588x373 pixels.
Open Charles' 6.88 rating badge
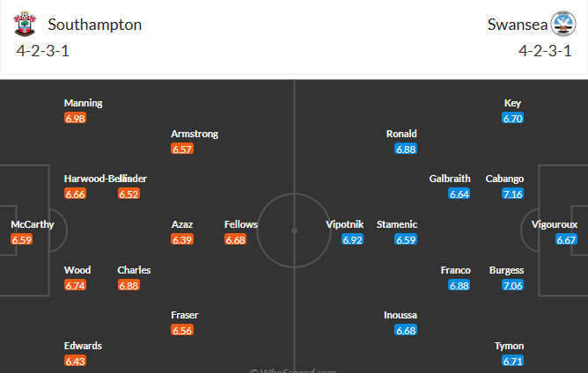coord(129,285)
